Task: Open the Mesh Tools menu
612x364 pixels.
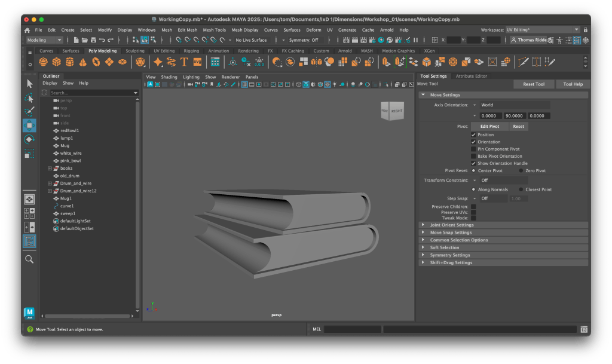Action: [214, 30]
